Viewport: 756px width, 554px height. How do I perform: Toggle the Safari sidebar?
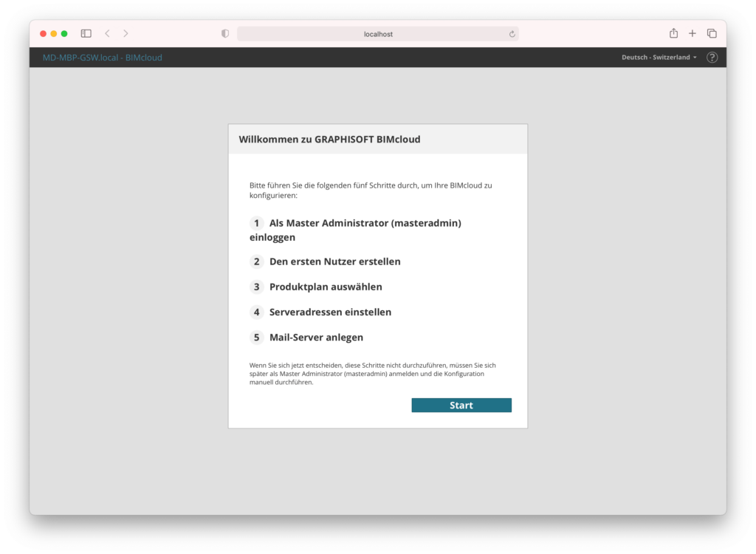coord(86,33)
